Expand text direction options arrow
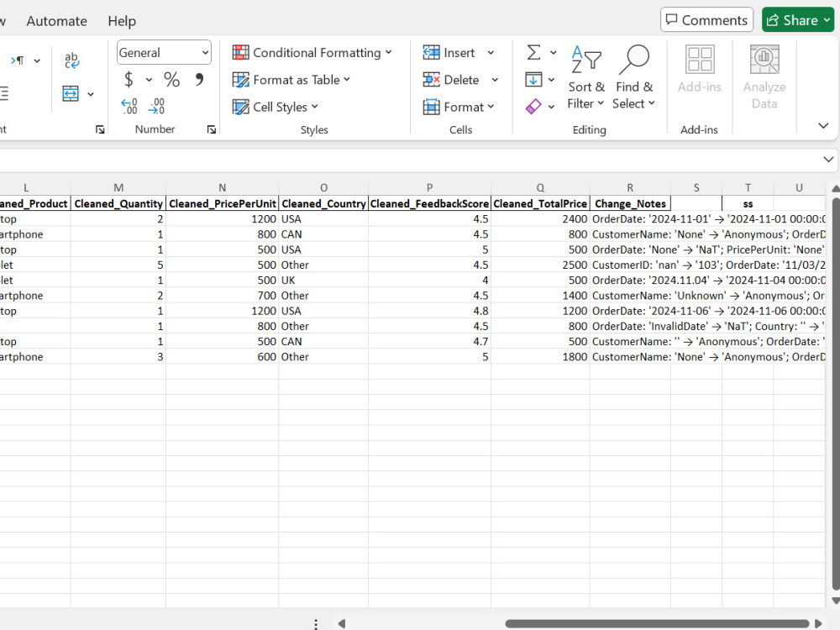Viewport: 840px width, 630px height. pos(37,61)
